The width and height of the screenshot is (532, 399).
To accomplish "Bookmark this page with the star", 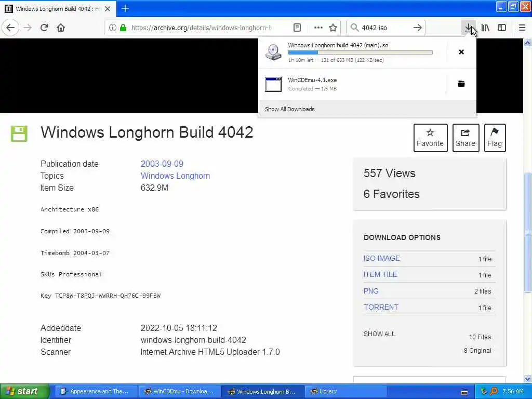I will tap(333, 28).
